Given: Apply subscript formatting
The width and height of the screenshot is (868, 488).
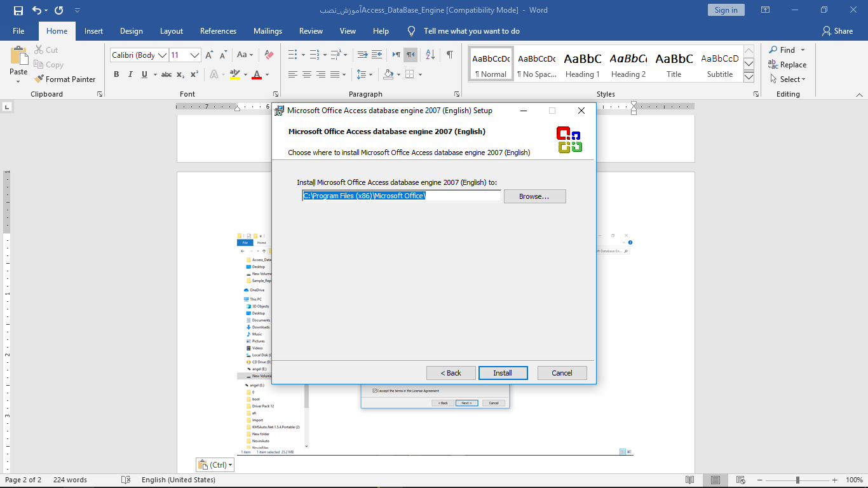Looking at the screenshot, I should (x=180, y=74).
